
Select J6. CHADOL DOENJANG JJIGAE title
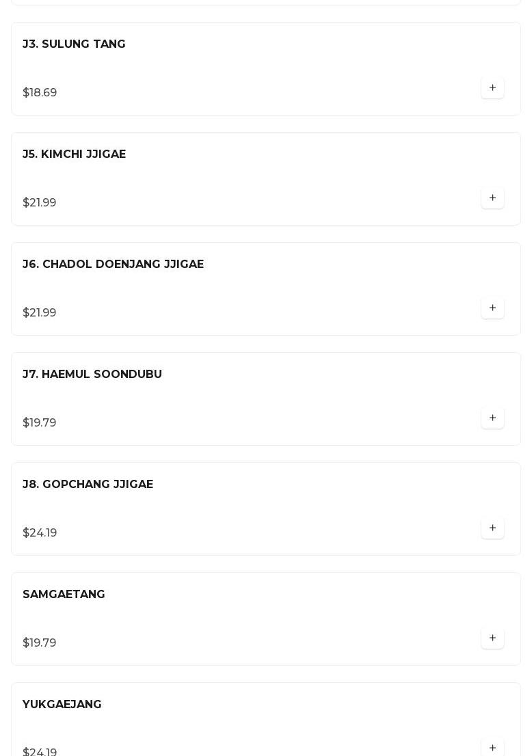point(114,264)
